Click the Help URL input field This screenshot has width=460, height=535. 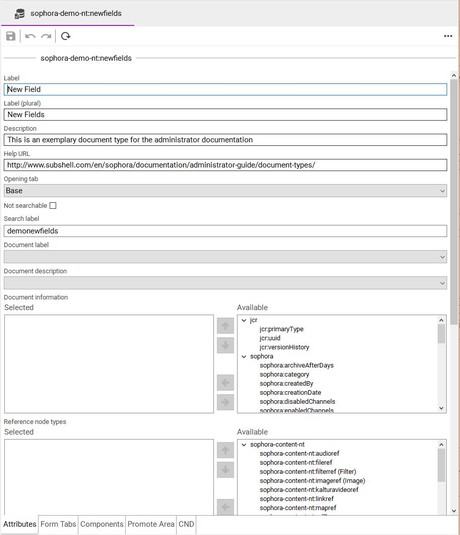click(x=225, y=165)
